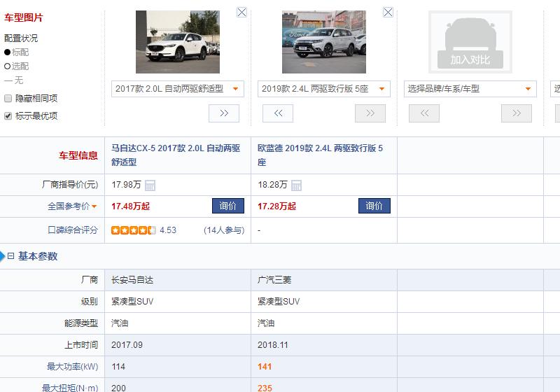Open the 选择品牌/车系/车型 dropdown
Image resolution: width=560 pixels, height=392 pixels.
click(470, 89)
